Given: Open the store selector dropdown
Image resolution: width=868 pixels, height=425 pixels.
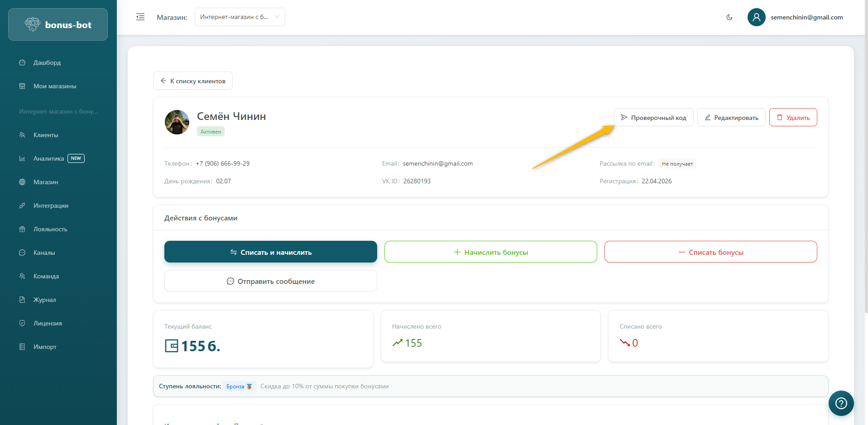Looking at the screenshot, I should [x=240, y=17].
